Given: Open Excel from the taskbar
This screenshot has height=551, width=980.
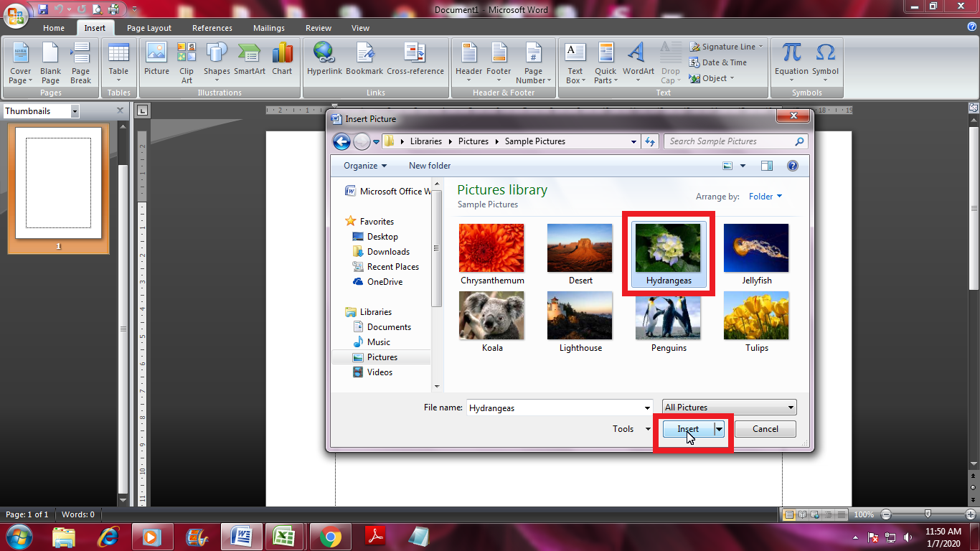Looking at the screenshot, I should pyautogui.click(x=285, y=537).
